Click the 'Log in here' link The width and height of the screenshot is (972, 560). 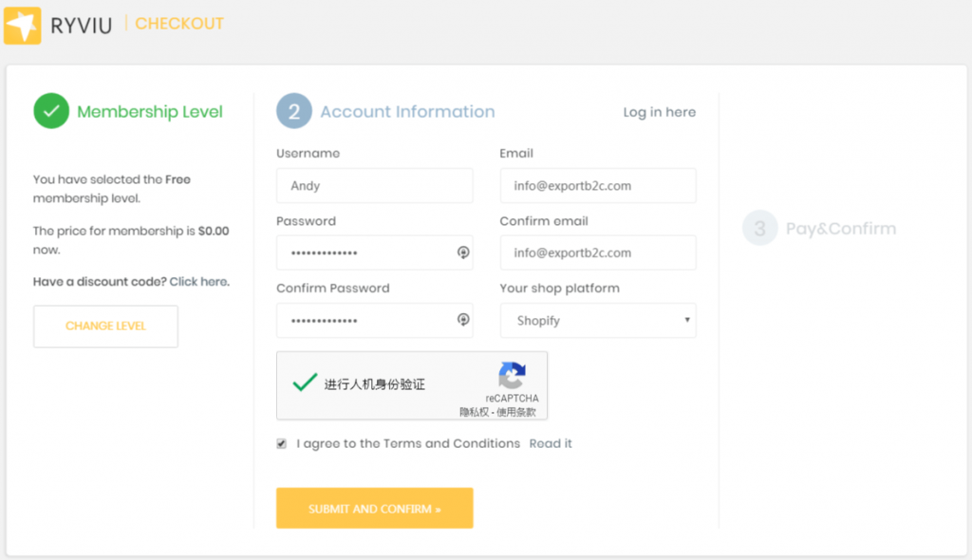pyautogui.click(x=659, y=111)
